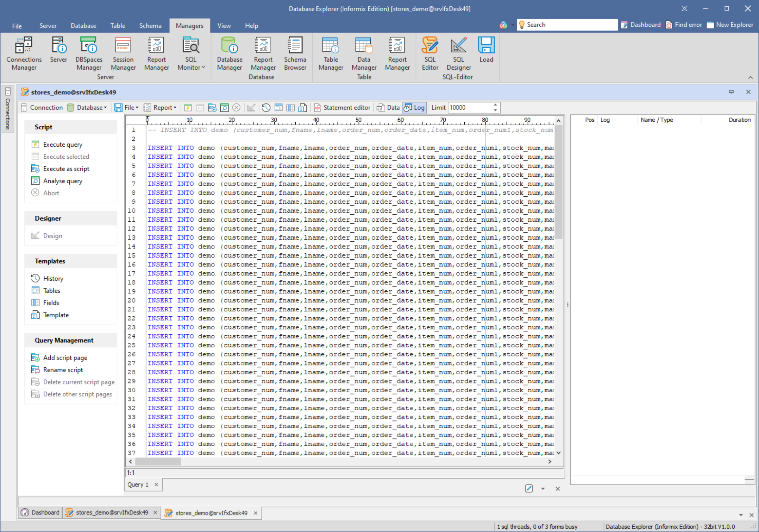Select the Query 1 tab
This screenshot has height=532, width=759.
point(138,484)
